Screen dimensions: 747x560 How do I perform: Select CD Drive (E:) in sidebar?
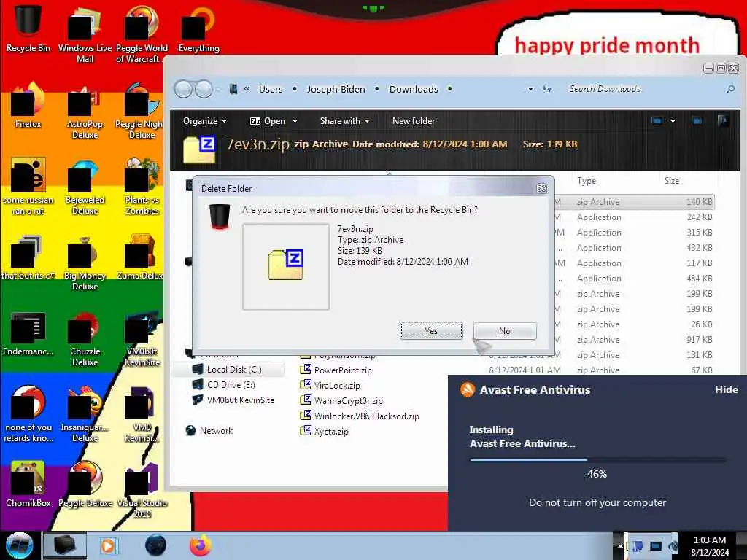pyautogui.click(x=224, y=385)
